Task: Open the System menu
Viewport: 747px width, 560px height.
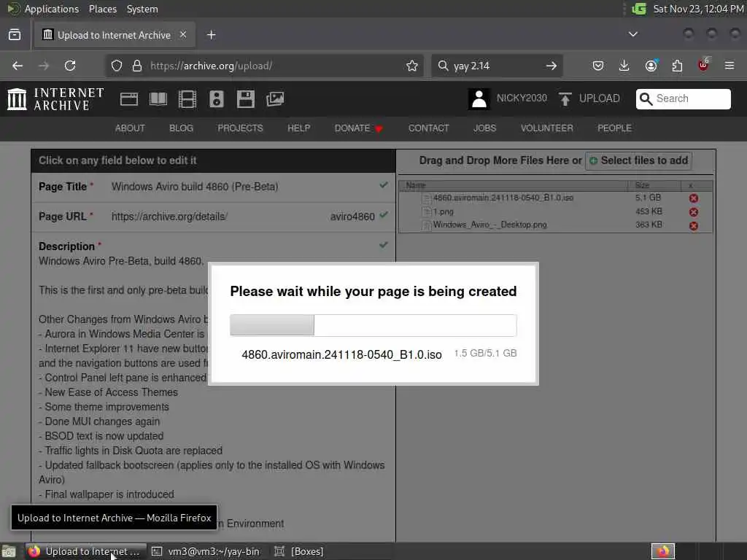Action: 142,9
